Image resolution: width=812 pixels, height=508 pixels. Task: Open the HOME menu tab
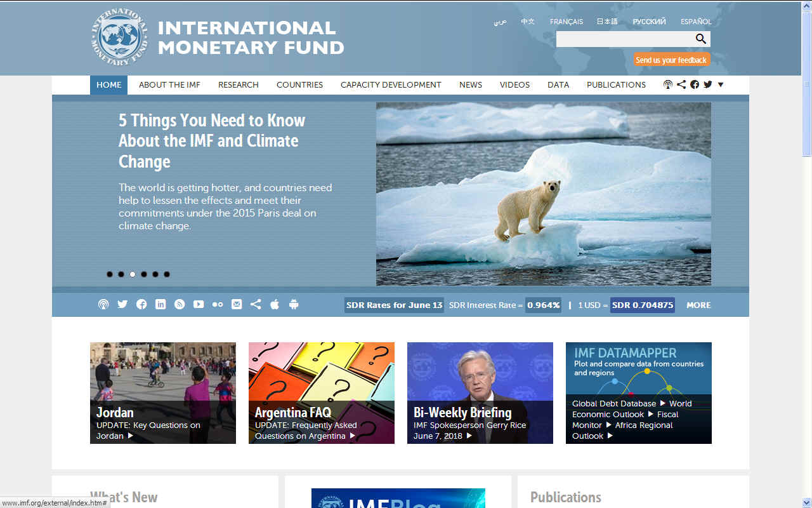pos(108,85)
